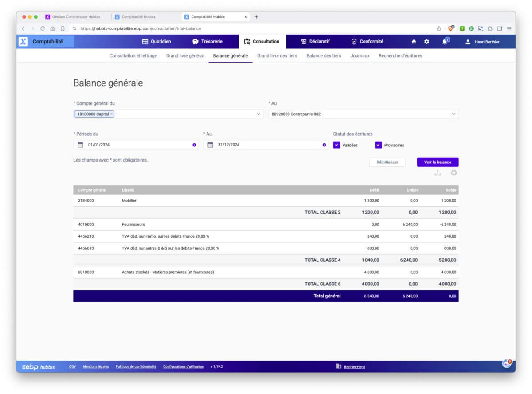Open the notifications bell icon

click(445, 42)
